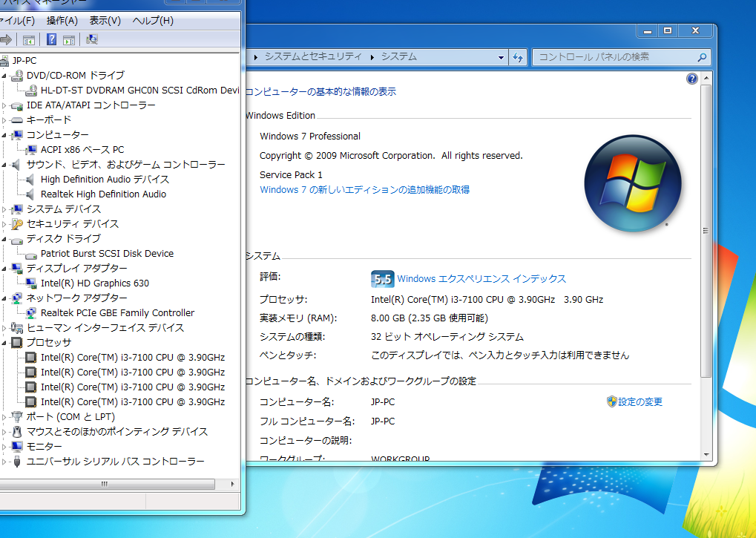Screen dimensions: 756x538
Task: Click the computer (コンピューター) category icon
Action: click(17, 135)
